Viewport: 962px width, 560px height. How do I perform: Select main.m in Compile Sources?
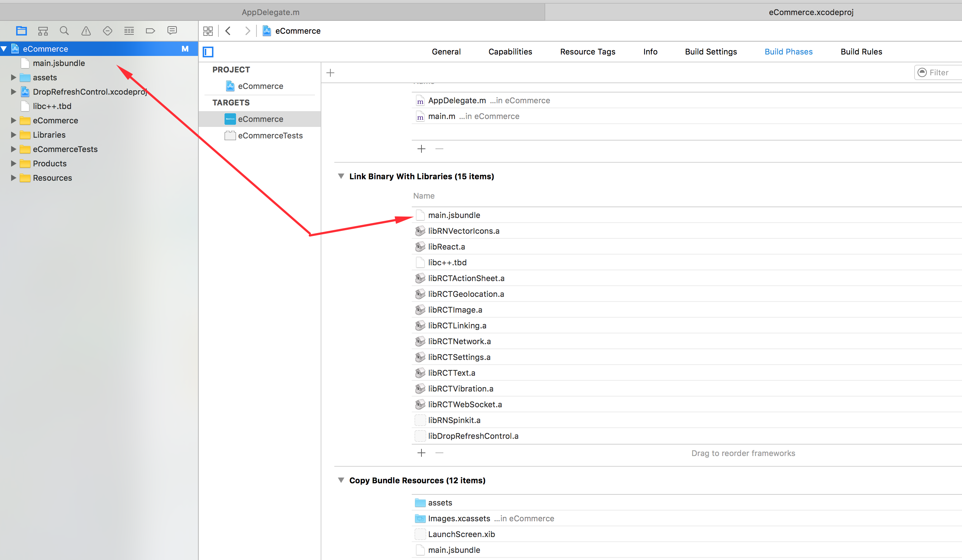687,116
